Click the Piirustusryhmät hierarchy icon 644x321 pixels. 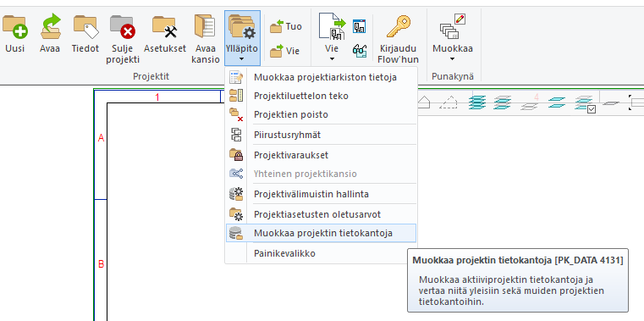coord(236,135)
